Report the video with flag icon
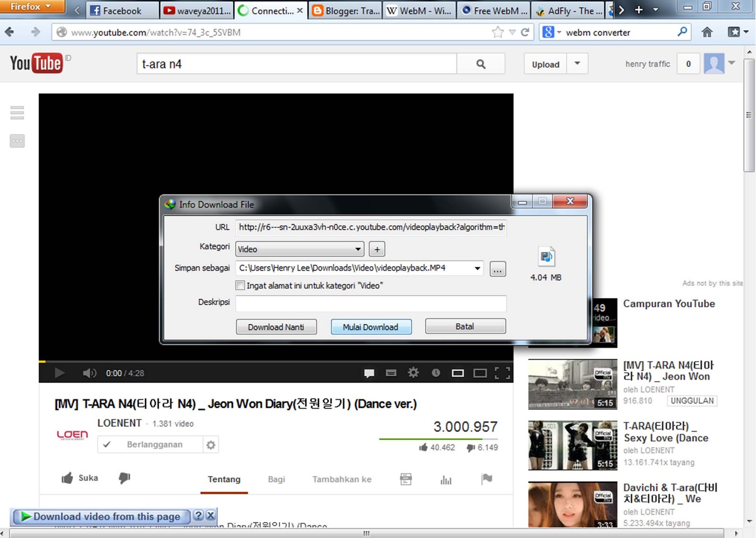 [x=487, y=479]
